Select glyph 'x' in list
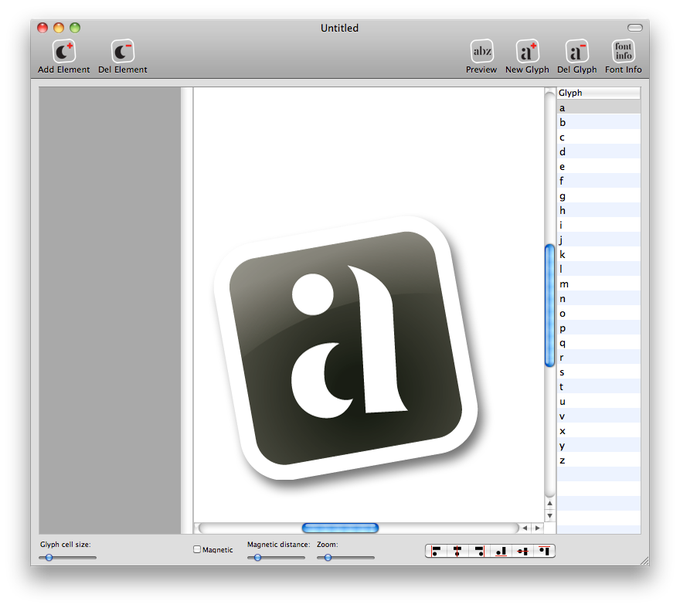 [x=598, y=431]
